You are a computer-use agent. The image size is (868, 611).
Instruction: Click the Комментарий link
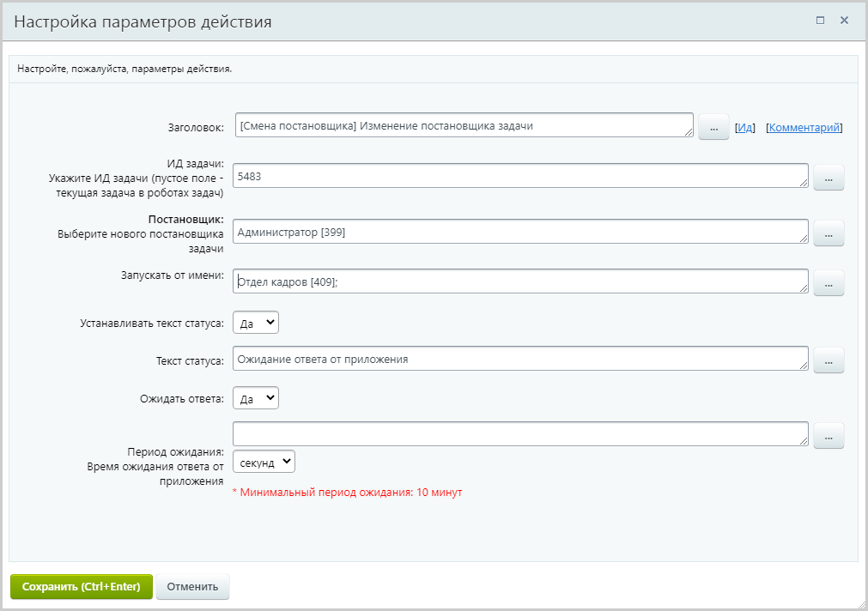tap(804, 127)
